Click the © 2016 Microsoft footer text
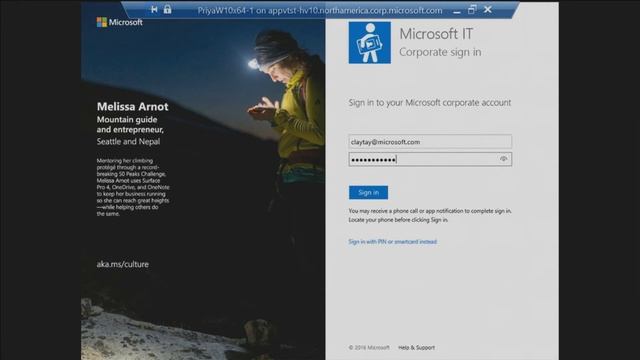The width and height of the screenshot is (640, 360). [x=369, y=348]
